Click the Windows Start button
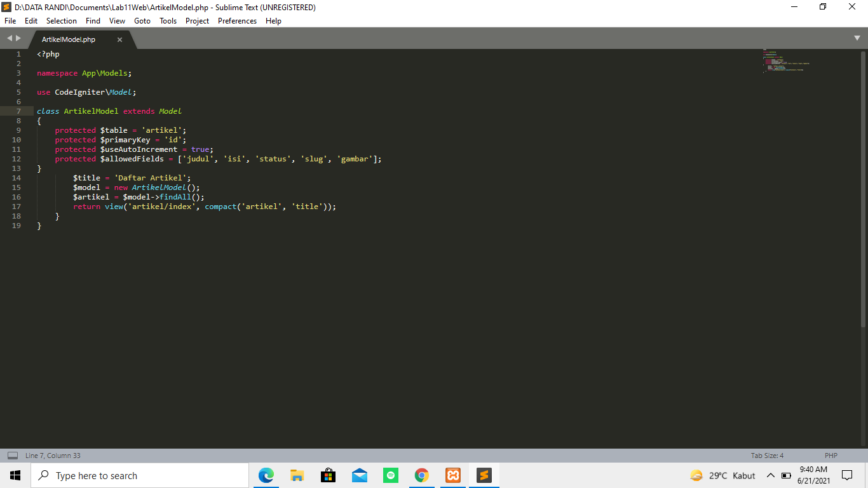Viewport: 868px width, 488px height. click(15, 475)
